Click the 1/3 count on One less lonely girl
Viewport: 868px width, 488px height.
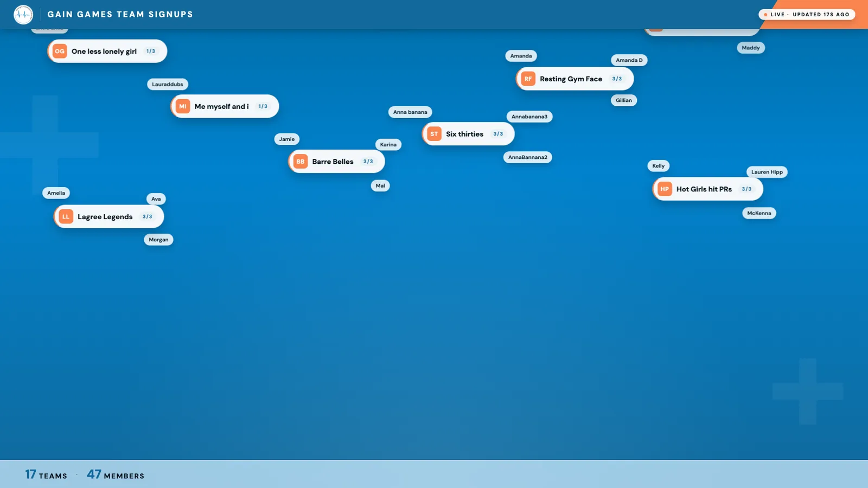tap(151, 52)
